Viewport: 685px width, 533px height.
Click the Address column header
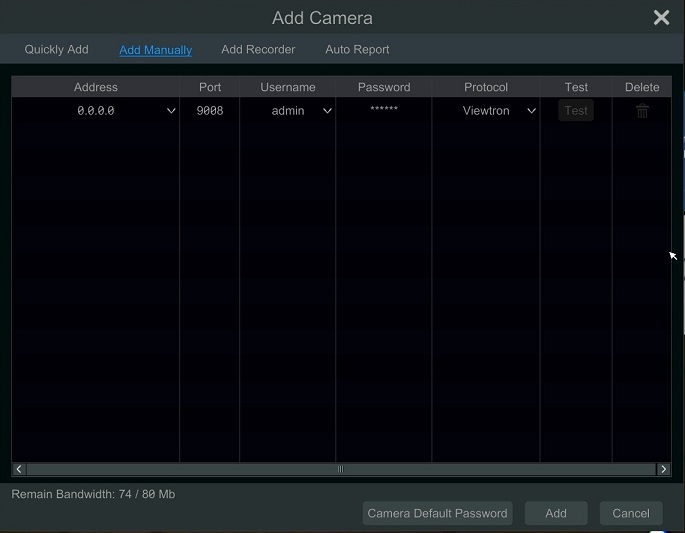pos(96,87)
